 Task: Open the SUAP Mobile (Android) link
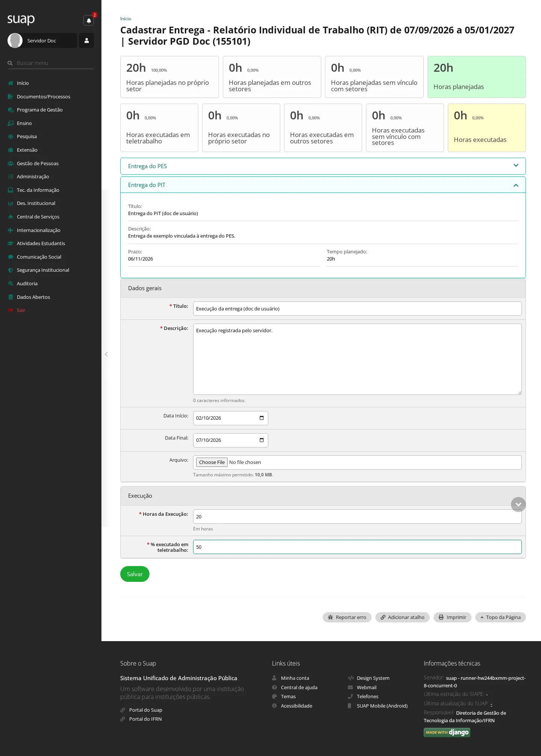(382, 706)
